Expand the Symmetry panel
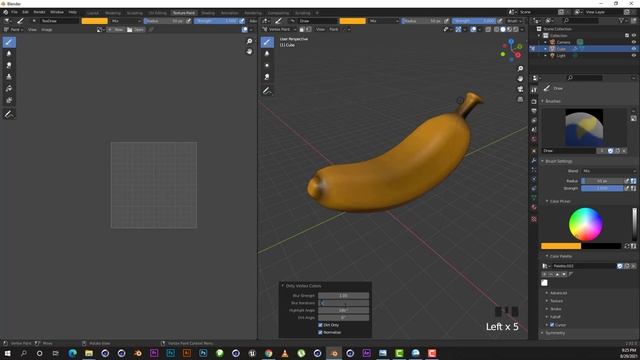The image size is (640, 360). tap(555, 333)
